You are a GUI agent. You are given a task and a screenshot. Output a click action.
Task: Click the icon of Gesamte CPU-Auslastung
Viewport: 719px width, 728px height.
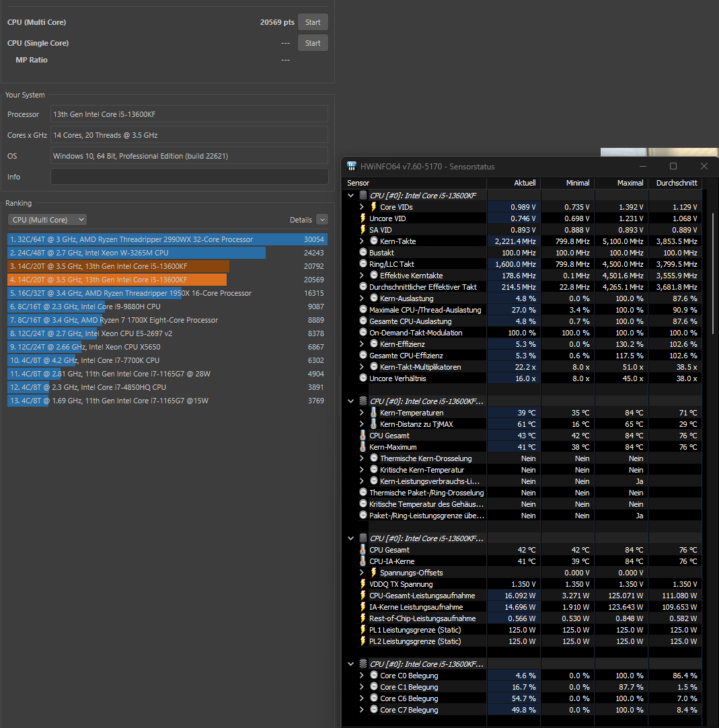pyautogui.click(x=363, y=321)
